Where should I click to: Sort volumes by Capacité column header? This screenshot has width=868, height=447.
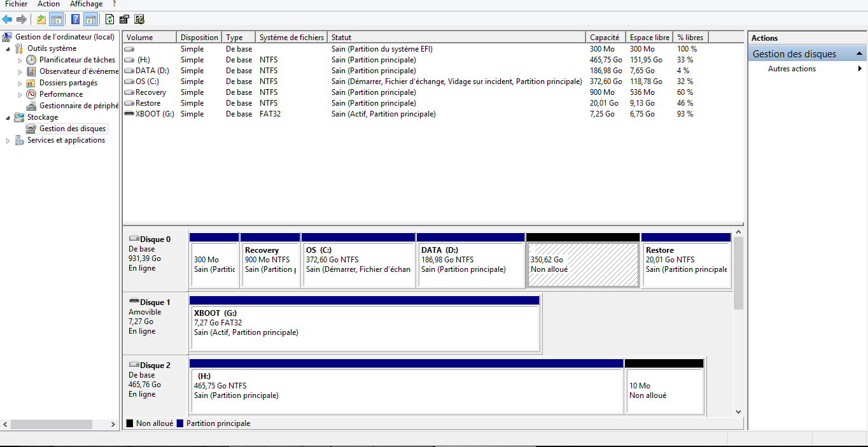coord(604,38)
